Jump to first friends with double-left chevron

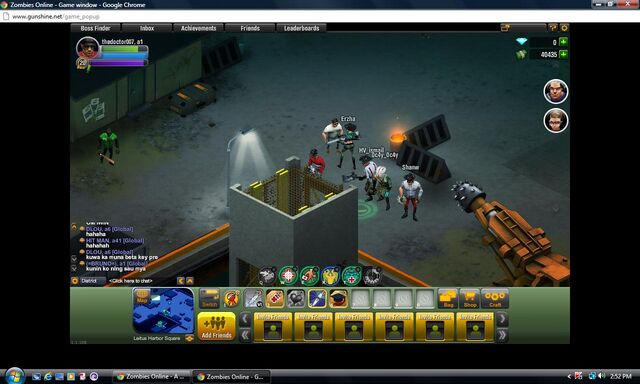tap(245, 335)
